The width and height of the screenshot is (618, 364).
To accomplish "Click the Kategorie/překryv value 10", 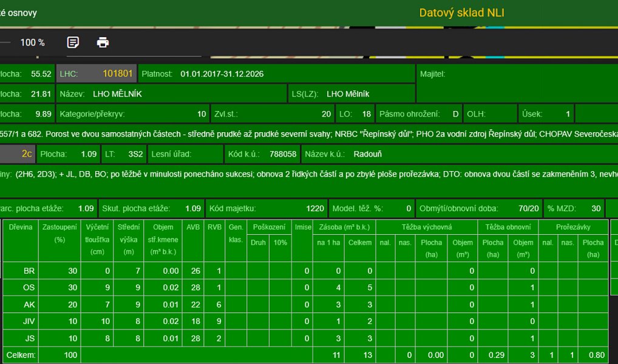I will click(x=202, y=114).
